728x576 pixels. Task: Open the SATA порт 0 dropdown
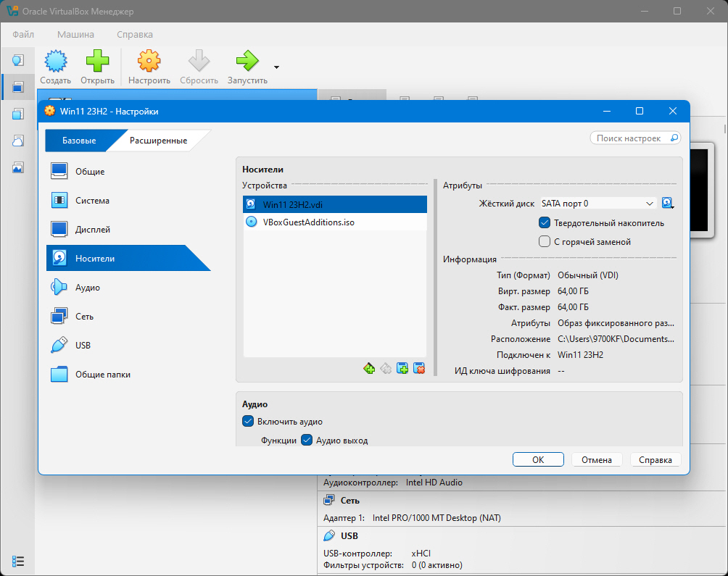[x=597, y=204]
